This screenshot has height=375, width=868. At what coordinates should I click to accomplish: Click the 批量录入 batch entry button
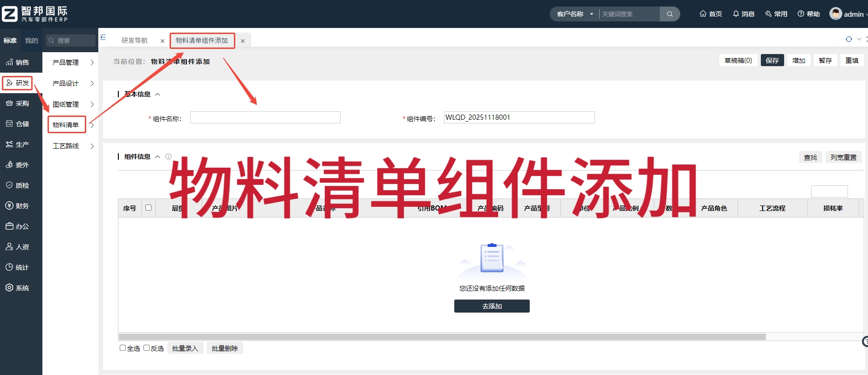[x=185, y=348]
